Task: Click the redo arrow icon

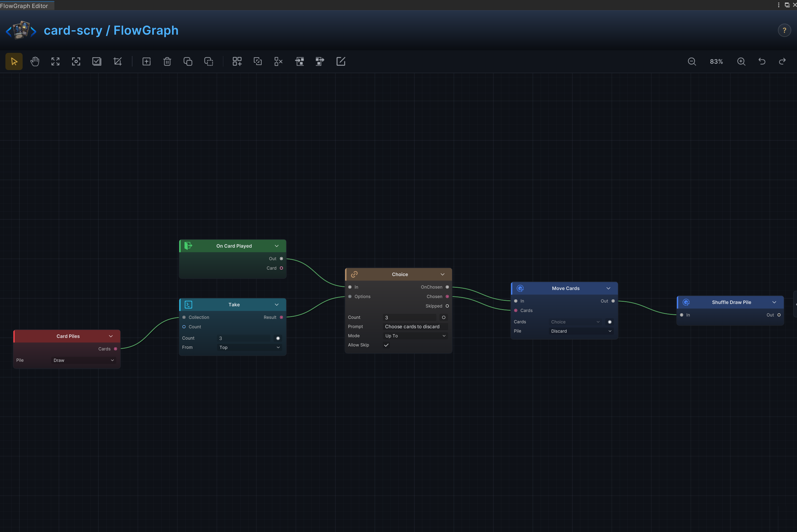Action: coord(782,61)
